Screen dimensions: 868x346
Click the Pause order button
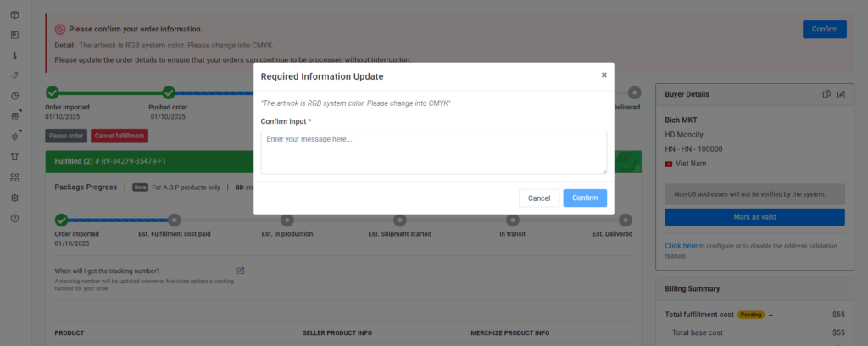point(66,136)
